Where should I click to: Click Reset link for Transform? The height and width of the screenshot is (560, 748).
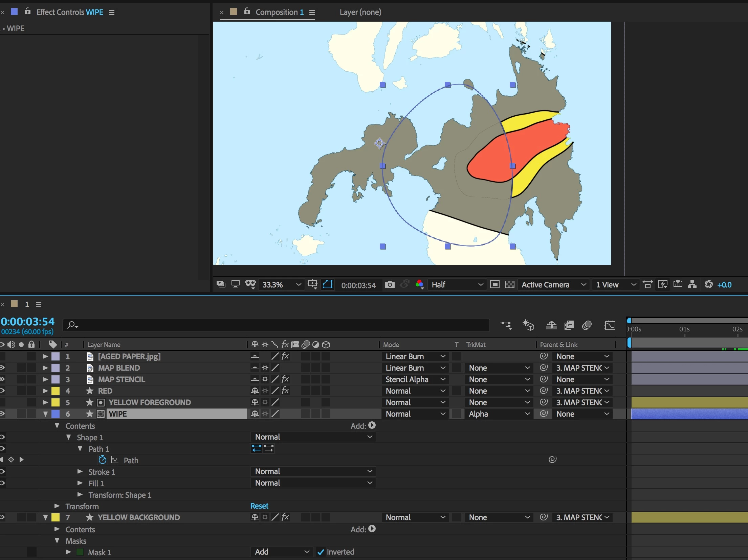click(x=259, y=506)
